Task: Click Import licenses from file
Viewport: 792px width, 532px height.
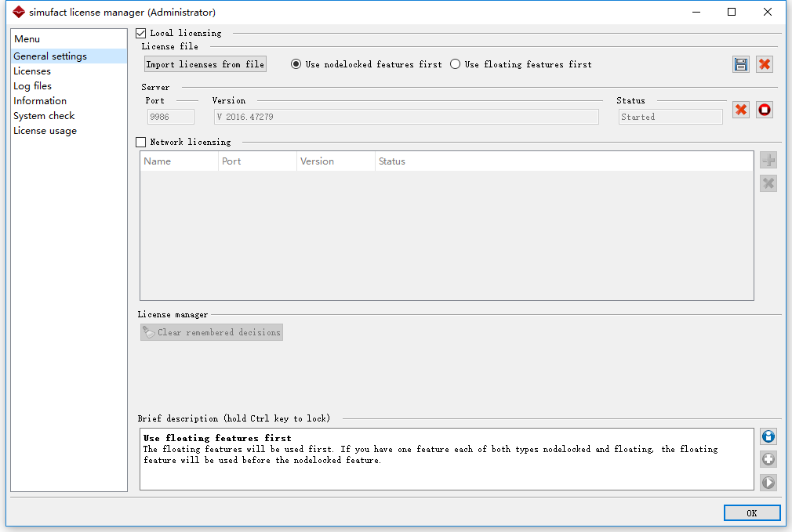Action: click(x=205, y=64)
